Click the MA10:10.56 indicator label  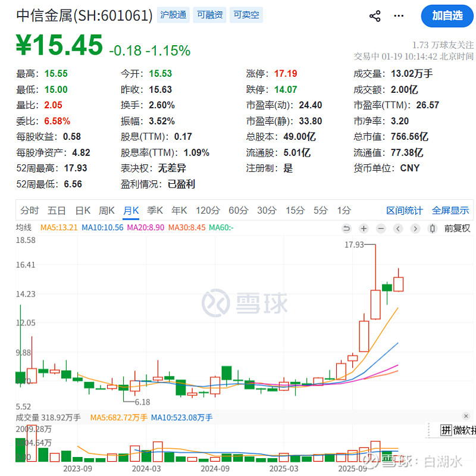102,227
